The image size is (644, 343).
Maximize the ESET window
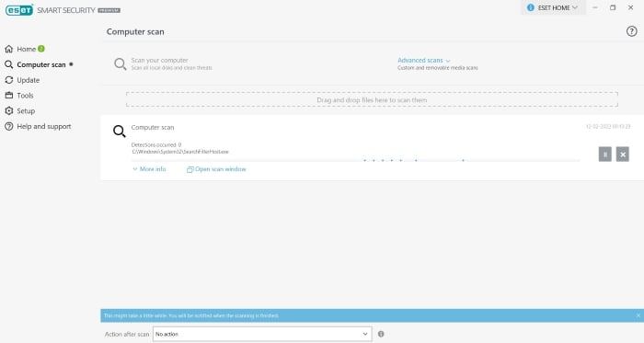tap(613, 7)
